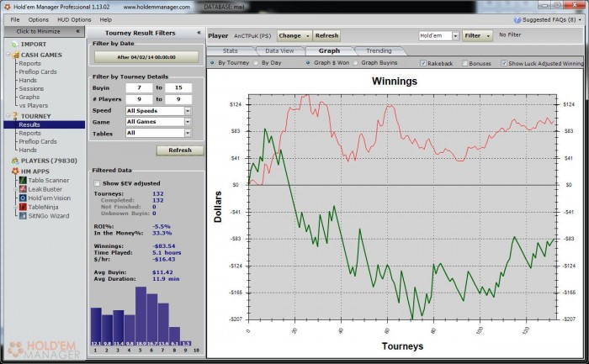Open SitNGo Wizard app icon
This screenshot has width=589, height=364.
(23, 216)
